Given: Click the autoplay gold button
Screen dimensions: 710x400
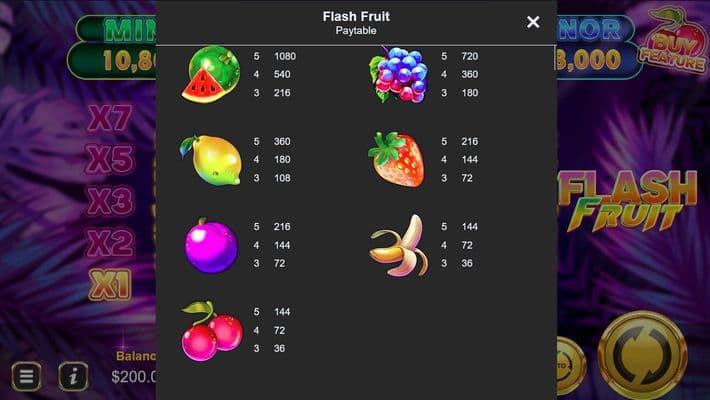Looking at the screenshot, I should coord(569,366).
